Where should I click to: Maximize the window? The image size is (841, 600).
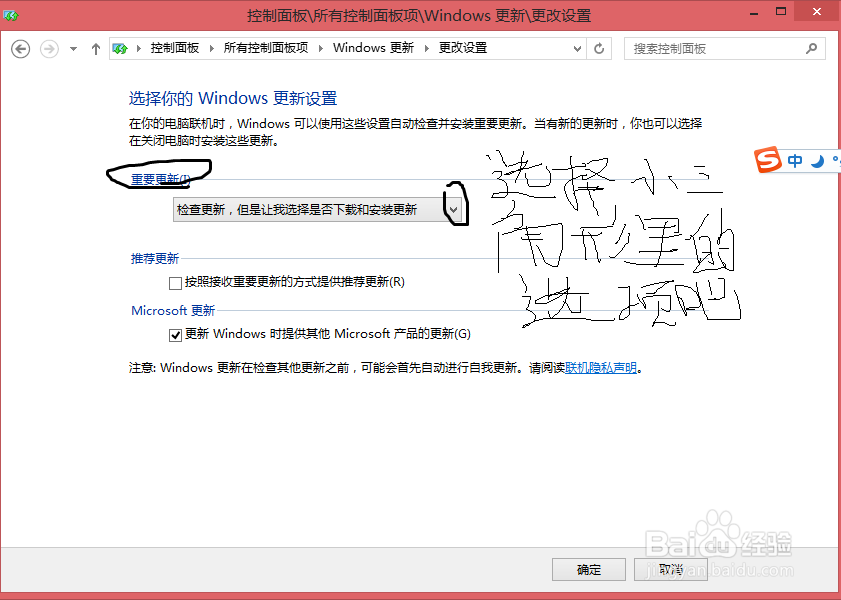click(x=781, y=11)
